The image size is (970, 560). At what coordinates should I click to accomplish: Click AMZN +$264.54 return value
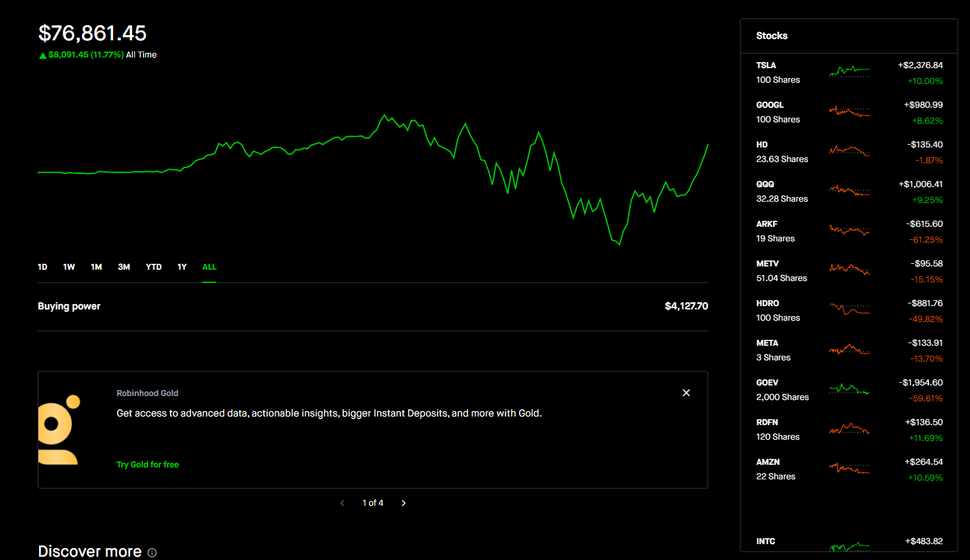coord(924,462)
